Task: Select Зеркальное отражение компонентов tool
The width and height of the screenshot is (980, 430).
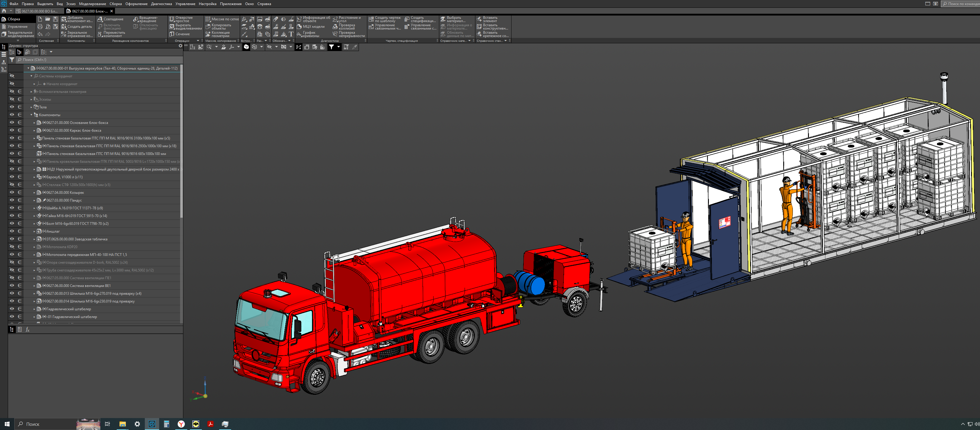Action: 64,34
